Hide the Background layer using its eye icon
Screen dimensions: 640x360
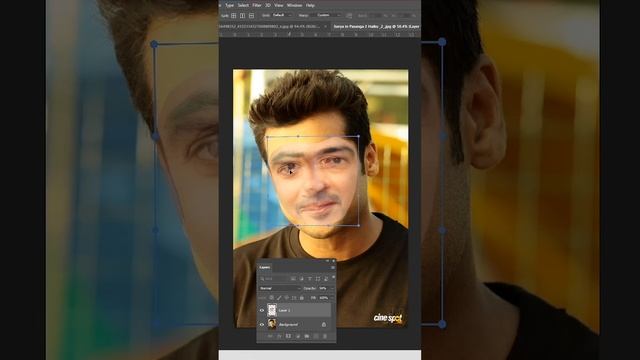262,324
